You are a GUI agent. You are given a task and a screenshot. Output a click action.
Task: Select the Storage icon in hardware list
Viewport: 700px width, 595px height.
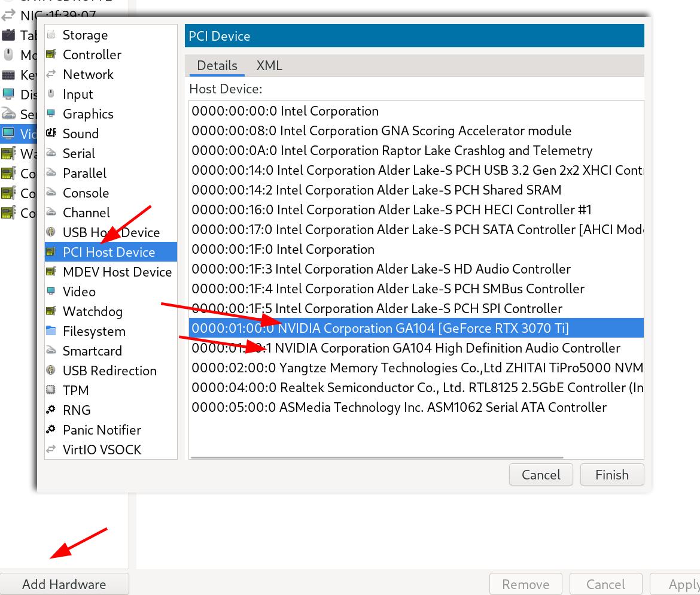click(x=51, y=35)
